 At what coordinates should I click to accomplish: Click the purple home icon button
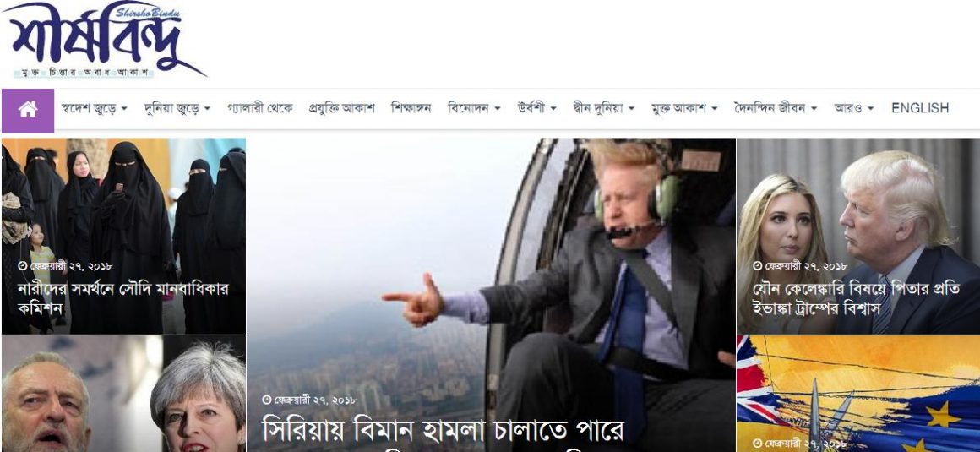(28, 110)
